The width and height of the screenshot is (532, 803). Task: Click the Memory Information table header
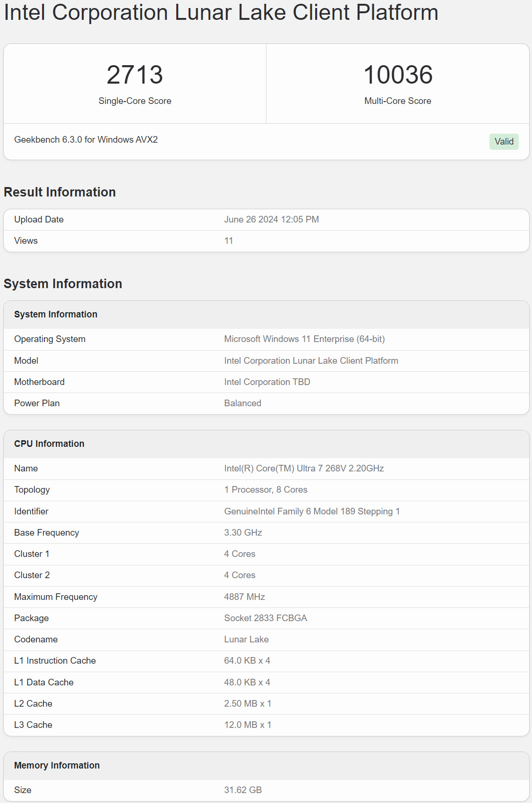point(57,765)
